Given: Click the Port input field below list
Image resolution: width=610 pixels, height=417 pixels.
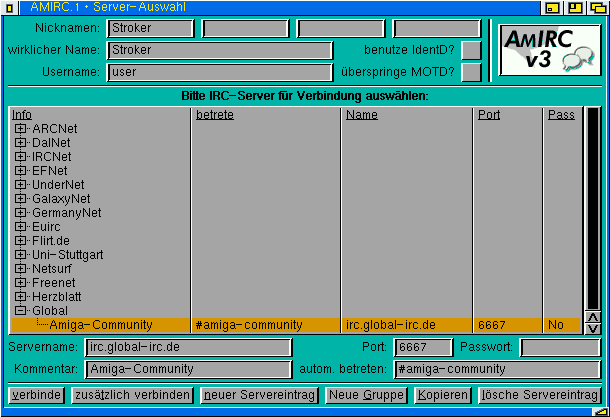Looking at the screenshot, I should [423, 347].
